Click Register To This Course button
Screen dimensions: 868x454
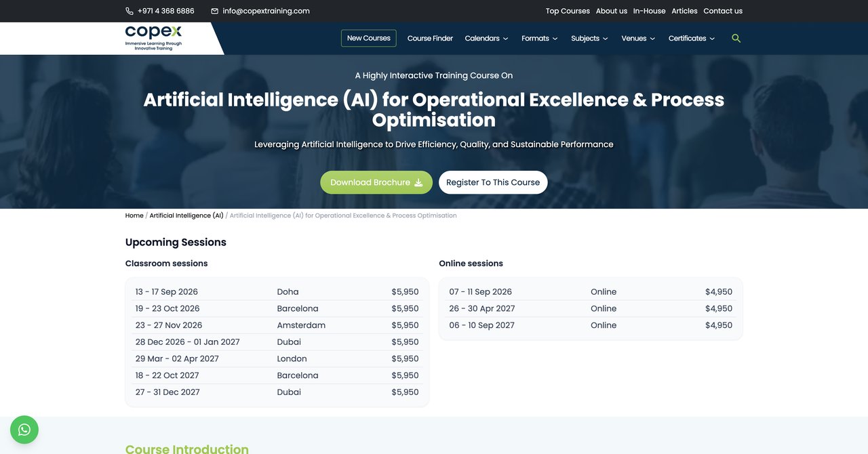[493, 182]
